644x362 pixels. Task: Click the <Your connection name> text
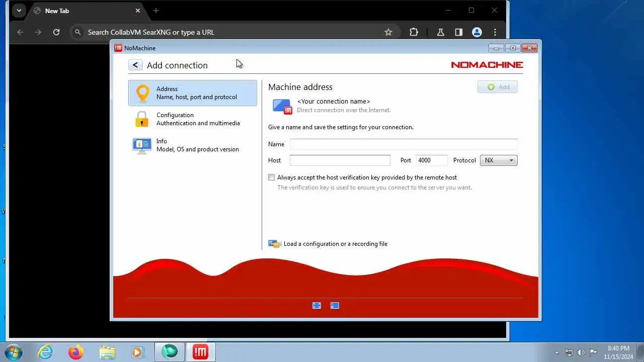pos(334,102)
